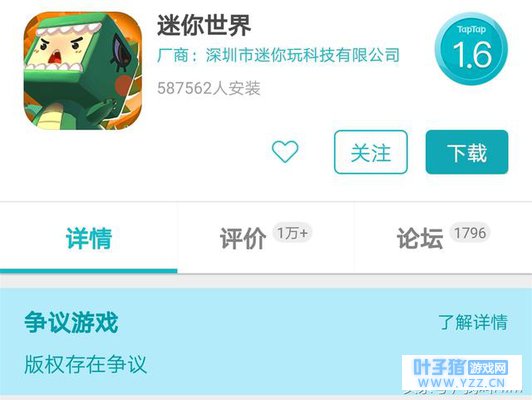Tap the 版权存在争议 notice text

click(x=86, y=365)
